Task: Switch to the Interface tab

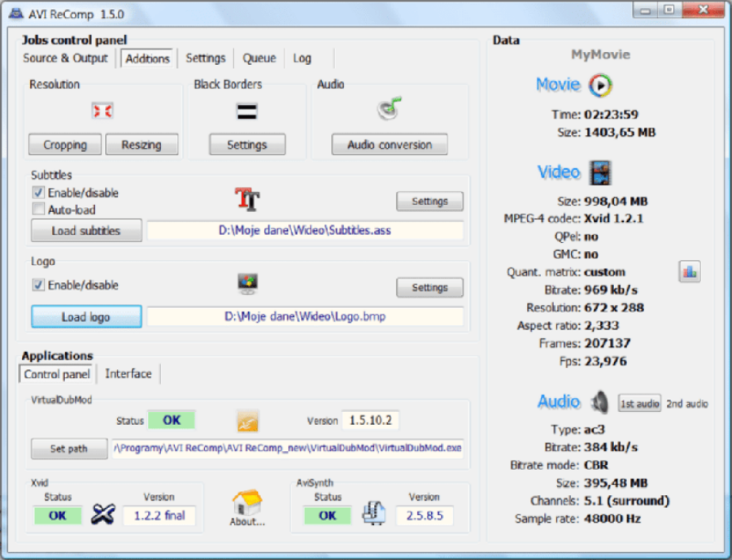Action: tap(129, 374)
